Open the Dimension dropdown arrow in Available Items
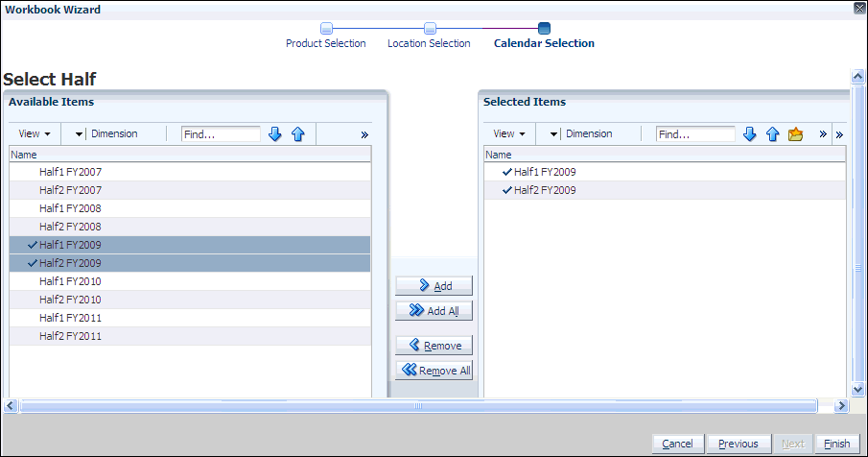 click(79, 134)
